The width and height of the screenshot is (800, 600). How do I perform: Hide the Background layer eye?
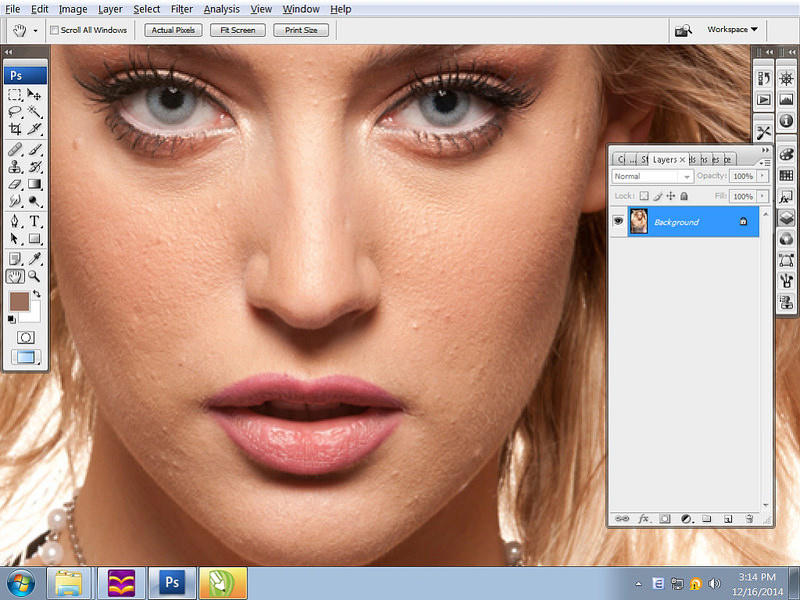pyautogui.click(x=618, y=221)
